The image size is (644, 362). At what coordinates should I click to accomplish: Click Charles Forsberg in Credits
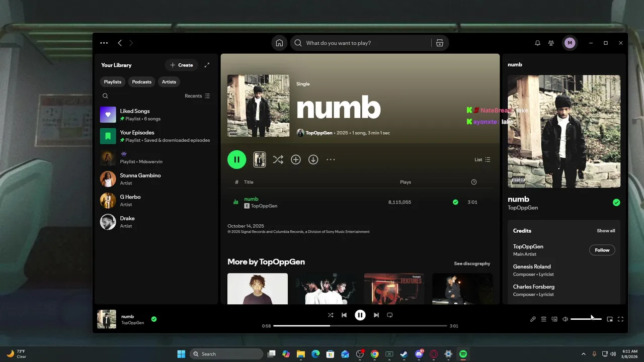coord(534,287)
